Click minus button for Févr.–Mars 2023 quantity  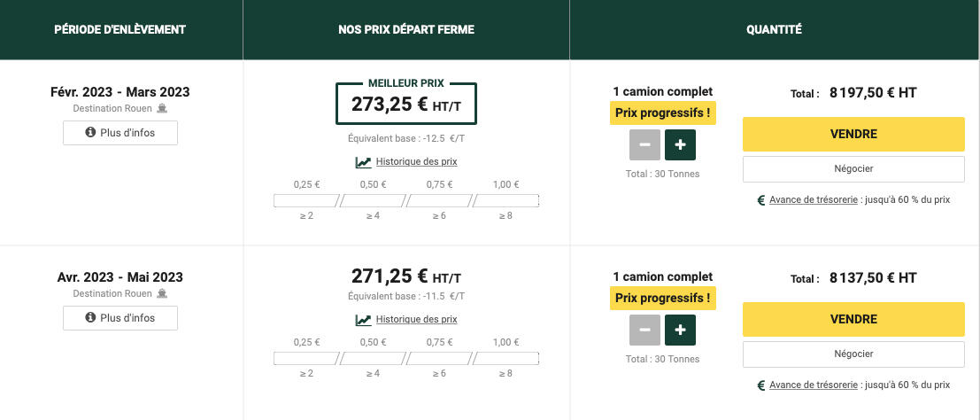644,144
